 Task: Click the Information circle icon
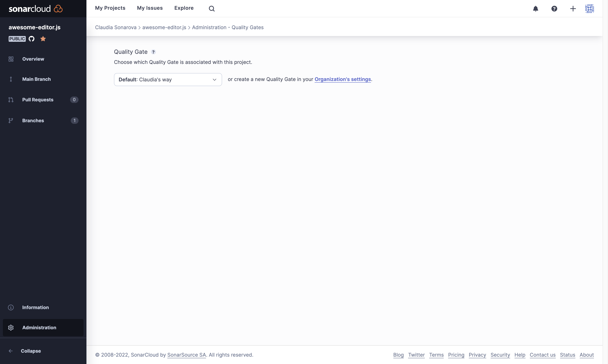pyautogui.click(x=11, y=307)
